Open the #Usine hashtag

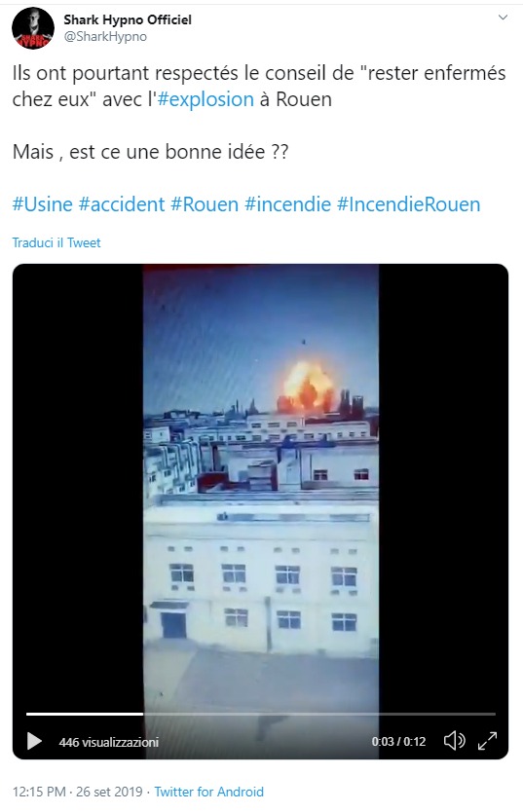pyautogui.click(x=43, y=204)
